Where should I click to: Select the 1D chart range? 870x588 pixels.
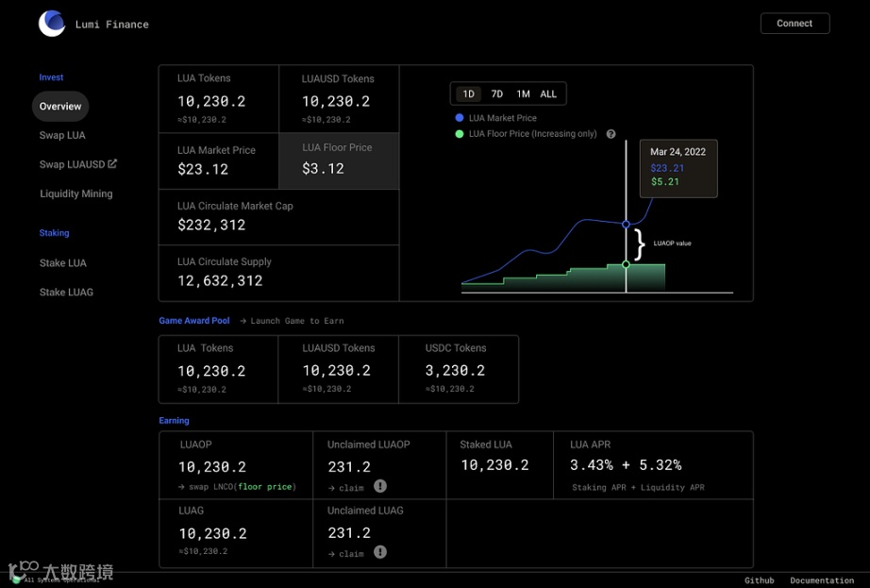pos(469,93)
